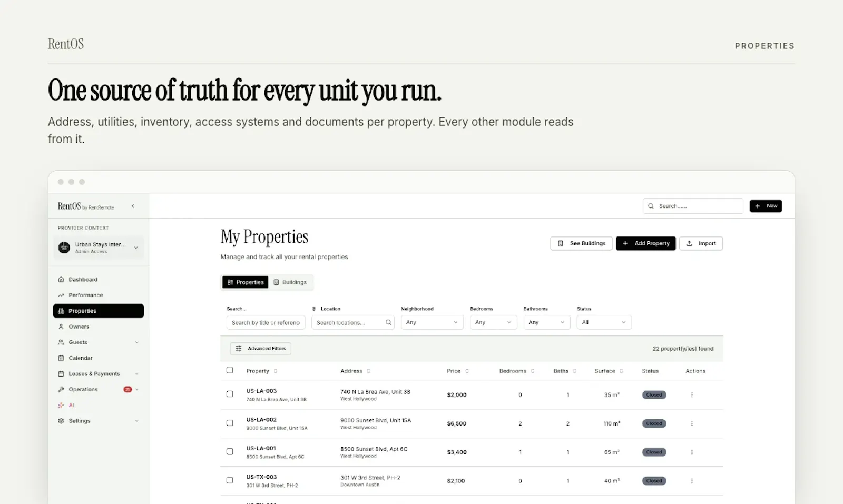The height and width of the screenshot is (504, 843).
Task: Sort by Property column arrows
Action: (x=276, y=371)
